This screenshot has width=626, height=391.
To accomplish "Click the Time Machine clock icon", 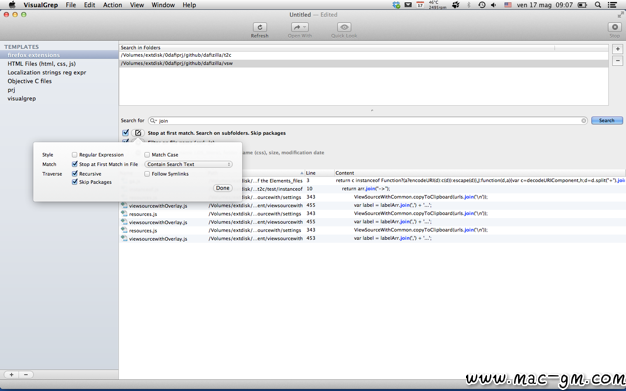I will point(482,5).
